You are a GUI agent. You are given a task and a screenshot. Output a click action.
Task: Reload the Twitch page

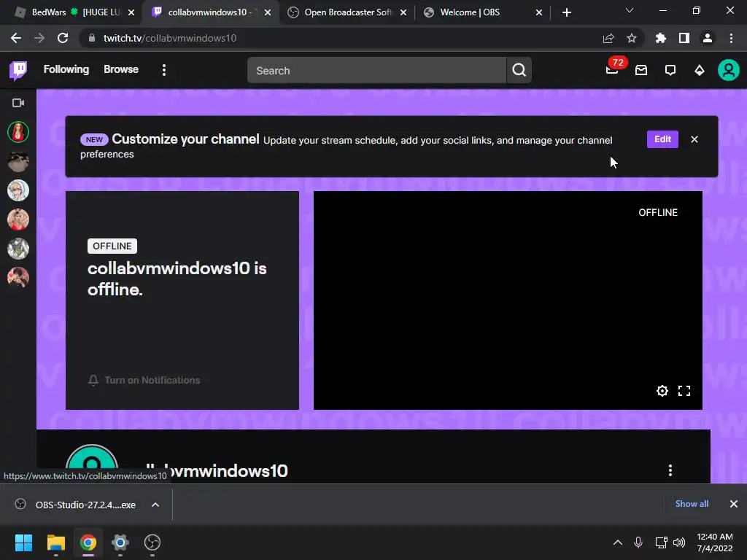(x=63, y=38)
